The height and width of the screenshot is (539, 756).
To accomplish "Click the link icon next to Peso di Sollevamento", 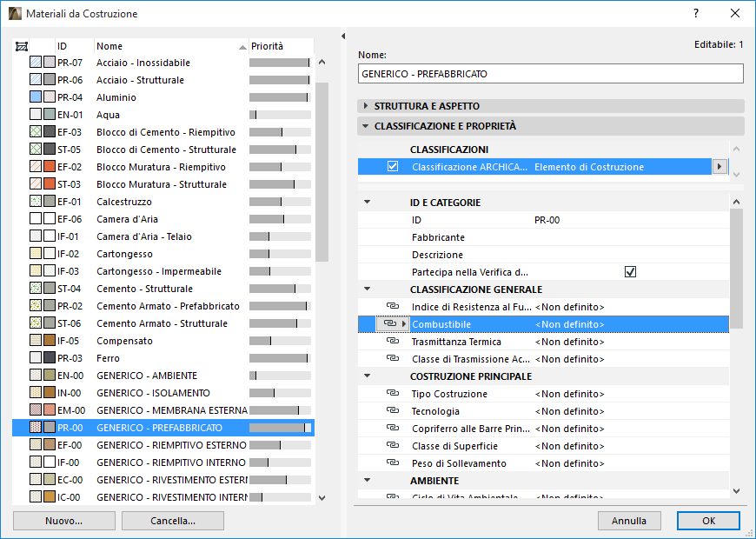I will [393, 462].
